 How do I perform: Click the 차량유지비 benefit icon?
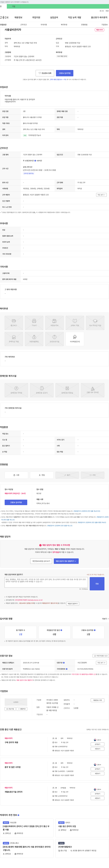tap(54, 323)
